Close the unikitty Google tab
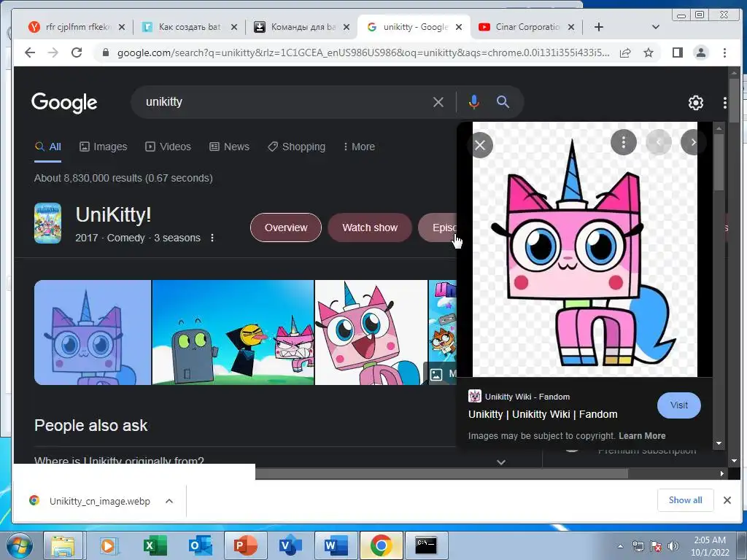Image resolution: width=747 pixels, height=560 pixels. (x=459, y=27)
